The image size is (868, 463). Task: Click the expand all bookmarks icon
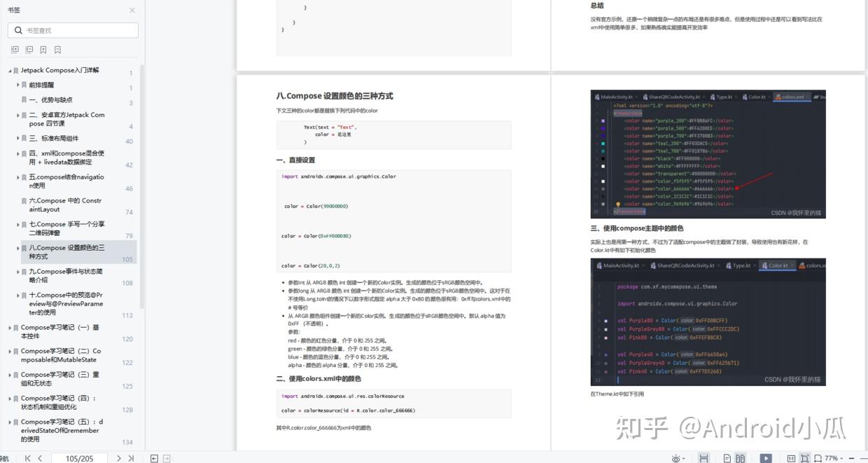(15, 50)
